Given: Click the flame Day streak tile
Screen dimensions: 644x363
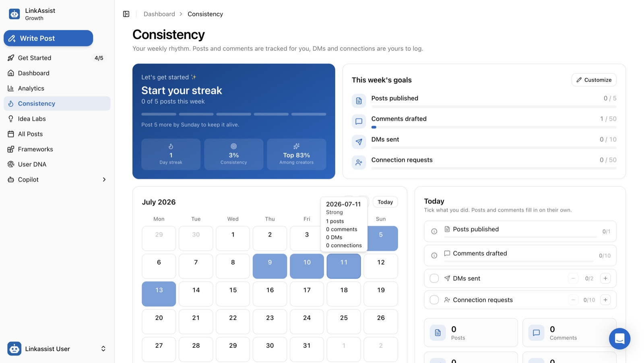Looking at the screenshot, I should (171, 154).
